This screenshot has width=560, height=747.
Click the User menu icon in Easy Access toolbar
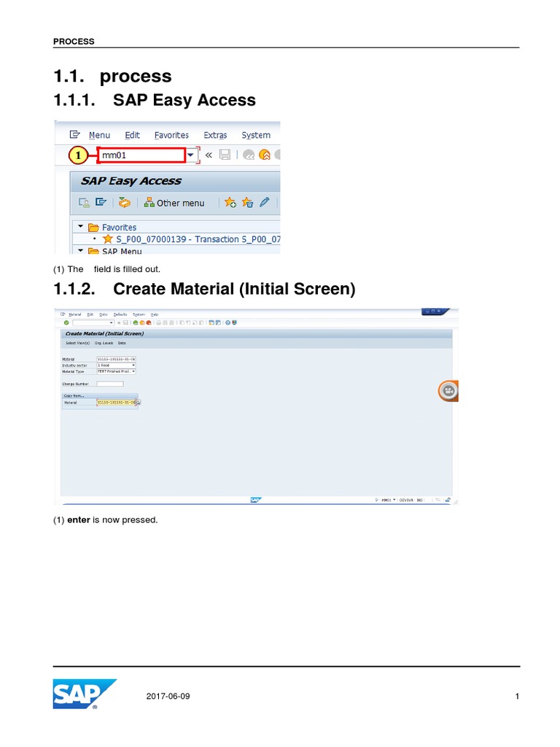tap(84, 203)
